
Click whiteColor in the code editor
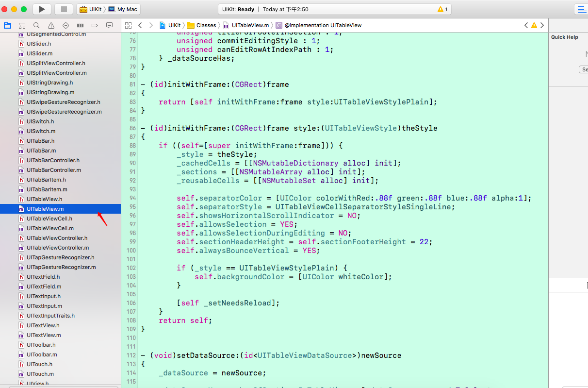pos(360,277)
